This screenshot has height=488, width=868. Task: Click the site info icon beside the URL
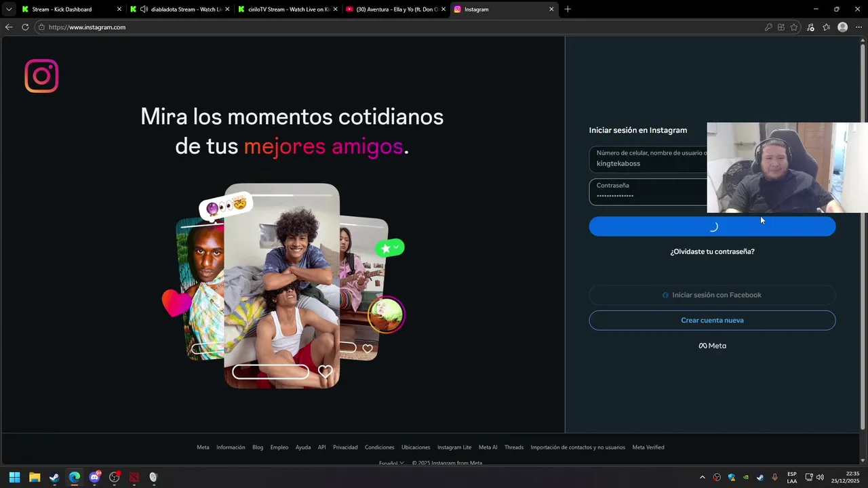pyautogui.click(x=41, y=27)
